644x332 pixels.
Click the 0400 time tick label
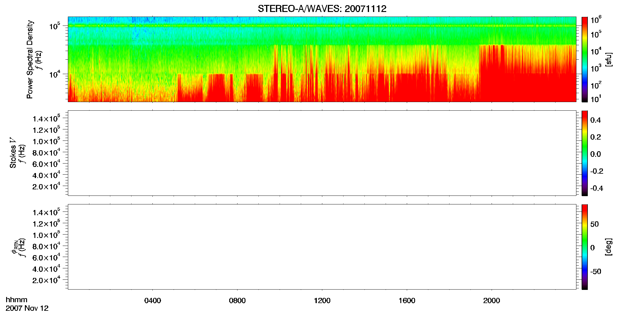(x=153, y=301)
